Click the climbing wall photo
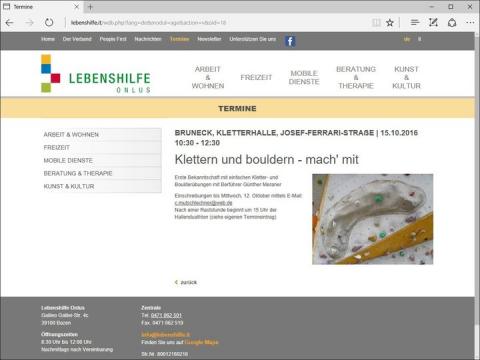 pos(372,219)
